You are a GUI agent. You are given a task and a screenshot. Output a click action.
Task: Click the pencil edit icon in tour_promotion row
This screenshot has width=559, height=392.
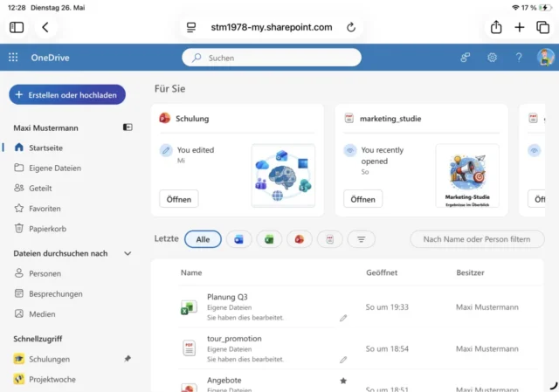point(343,360)
